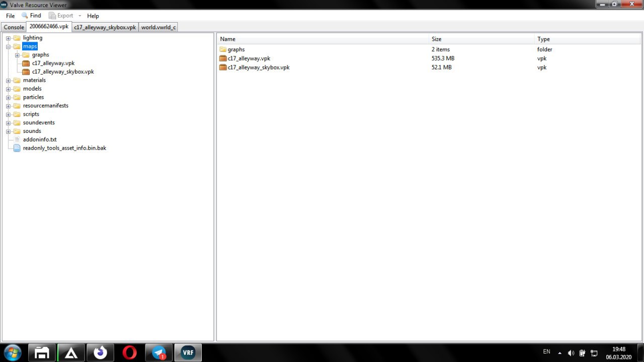This screenshot has width=644, height=362.
Task: Click EN language indicator in tray
Action: (x=546, y=352)
